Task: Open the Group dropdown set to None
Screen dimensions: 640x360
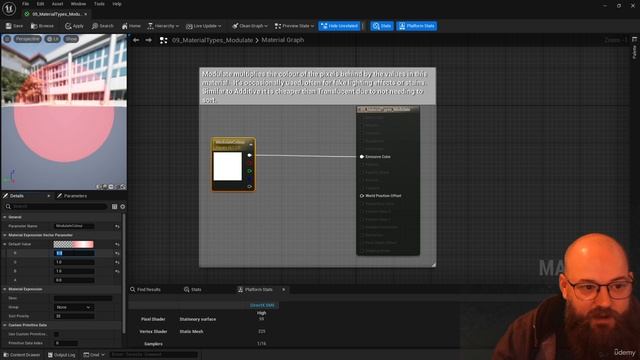Action: (73, 307)
